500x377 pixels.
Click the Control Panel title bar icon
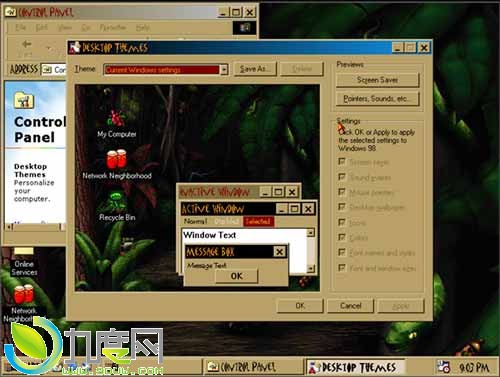[11, 13]
